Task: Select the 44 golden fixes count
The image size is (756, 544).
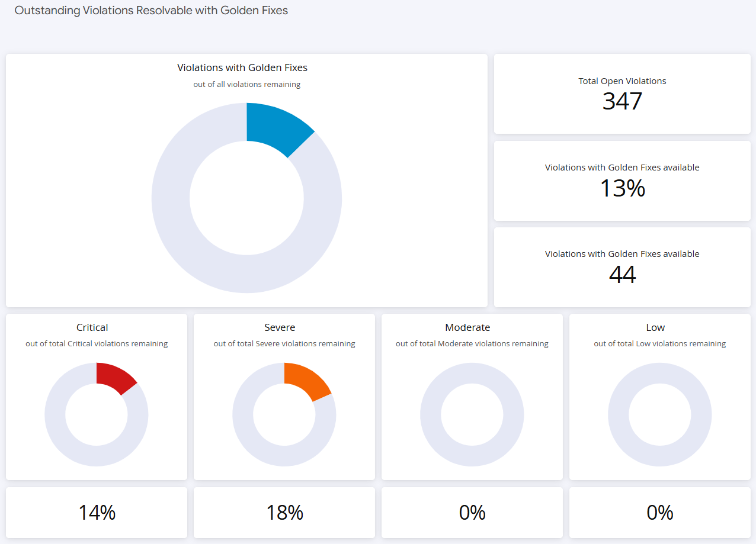Action: tap(622, 275)
